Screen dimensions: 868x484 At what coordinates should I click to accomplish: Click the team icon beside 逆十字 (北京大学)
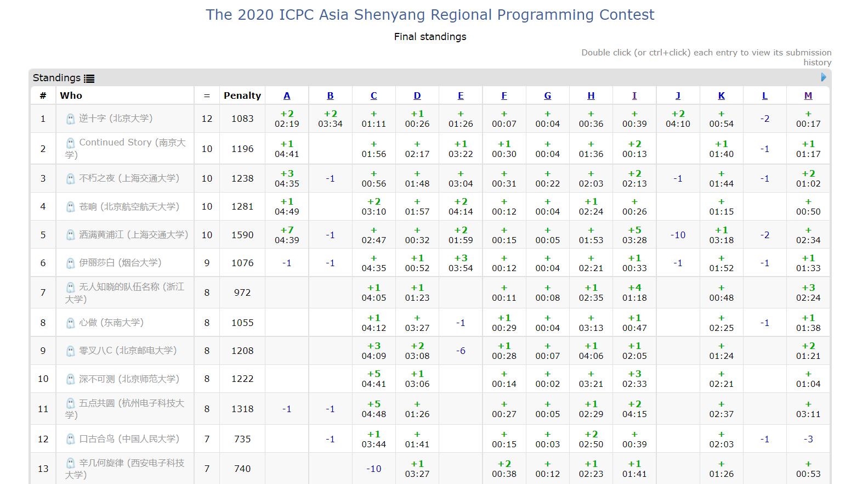[x=70, y=119]
